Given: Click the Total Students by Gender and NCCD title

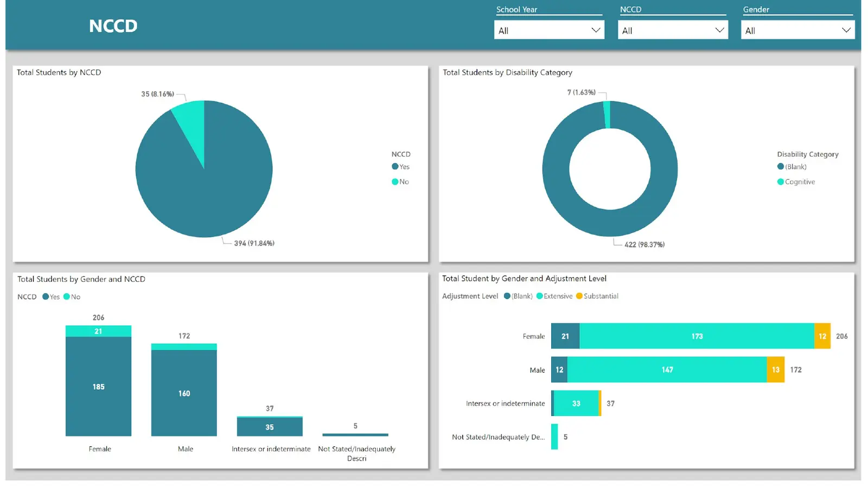Looking at the screenshot, I should pyautogui.click(x=81, y=279).
